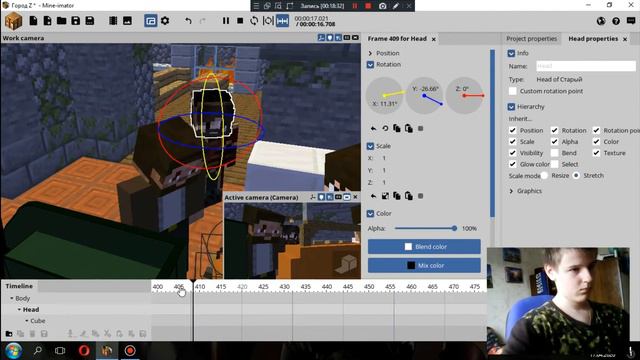Open help with the question mark icon

pyautogui.click(x=616, y=21)
